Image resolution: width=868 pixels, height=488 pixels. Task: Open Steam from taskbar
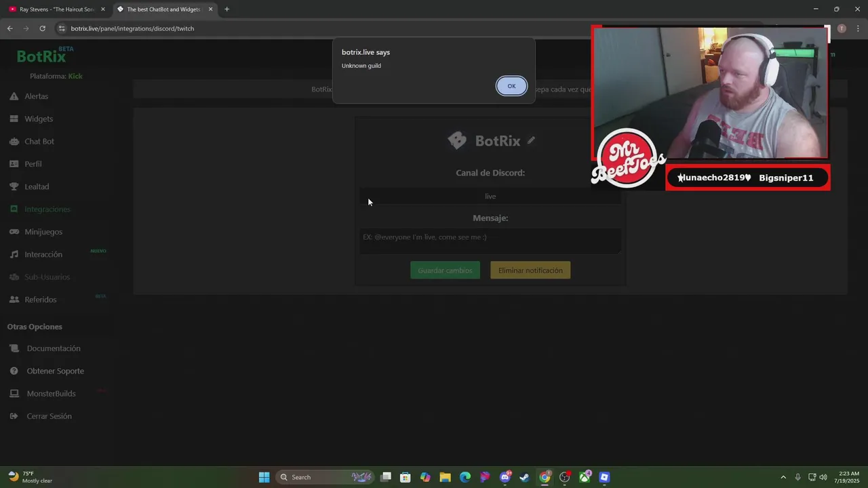pos(524,477)
